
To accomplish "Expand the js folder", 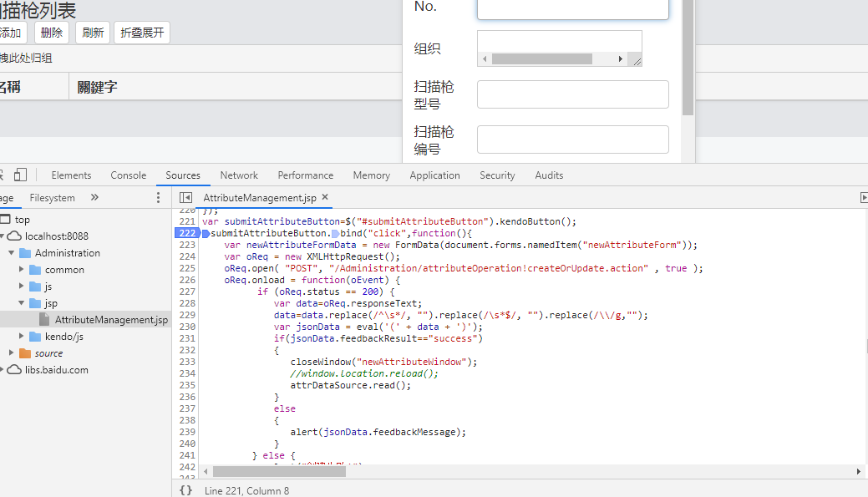I will coord(21,287).
